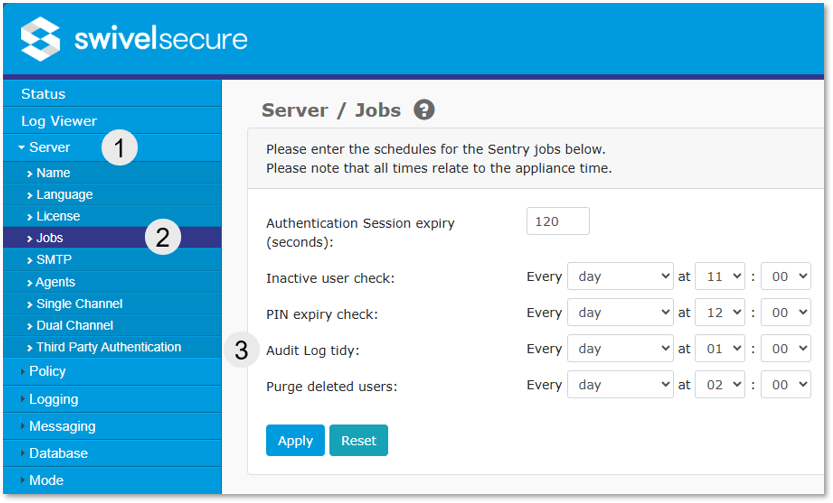
Task: Open Inactive user check frequency dropdown
Action: pos(620,276)
